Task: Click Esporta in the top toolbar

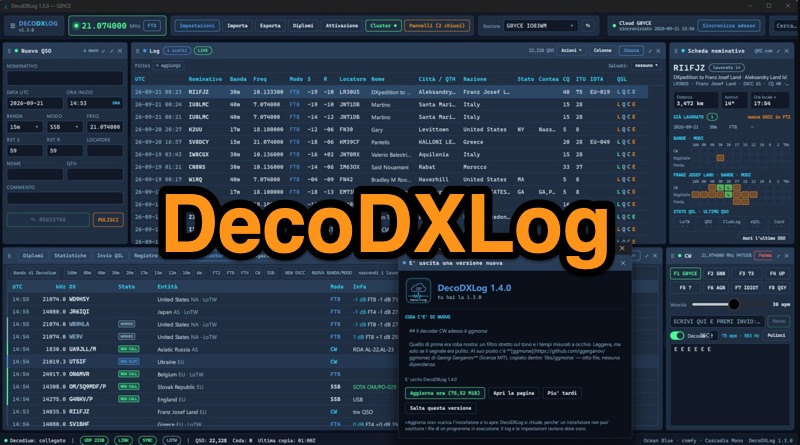Action: (x=270, y=26)
